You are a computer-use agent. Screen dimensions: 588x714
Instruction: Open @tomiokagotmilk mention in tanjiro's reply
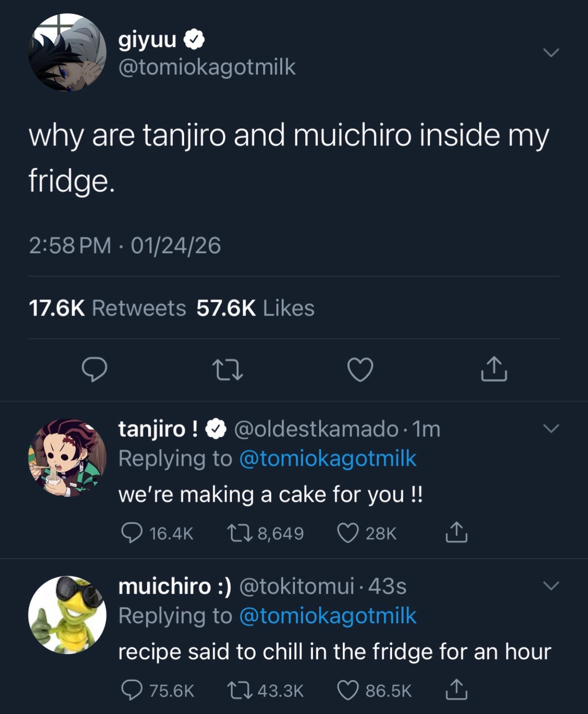[x=328, y=459]
